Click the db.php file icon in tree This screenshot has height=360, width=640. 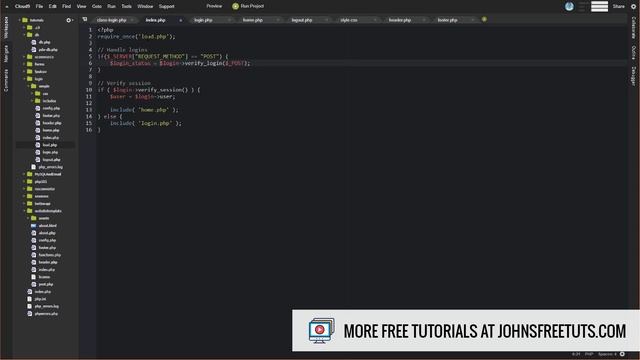[34, 42]
